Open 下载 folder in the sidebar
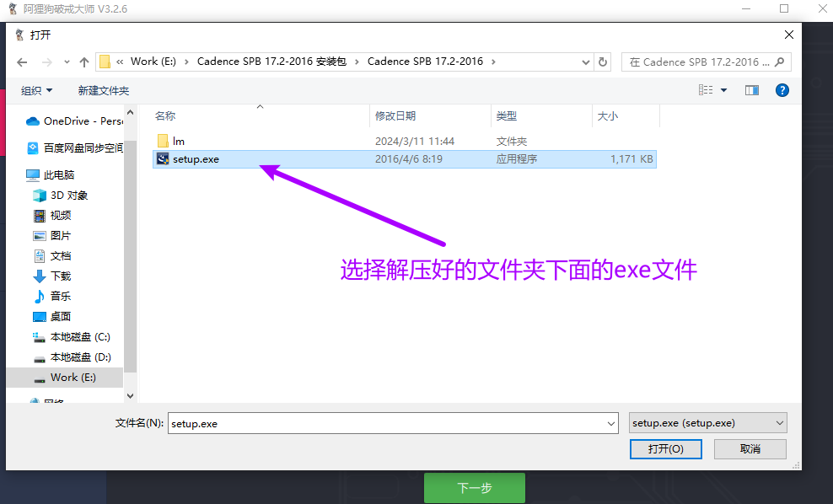Image resolution: width=833 pixels, height=504 pixels. [52, 276]
